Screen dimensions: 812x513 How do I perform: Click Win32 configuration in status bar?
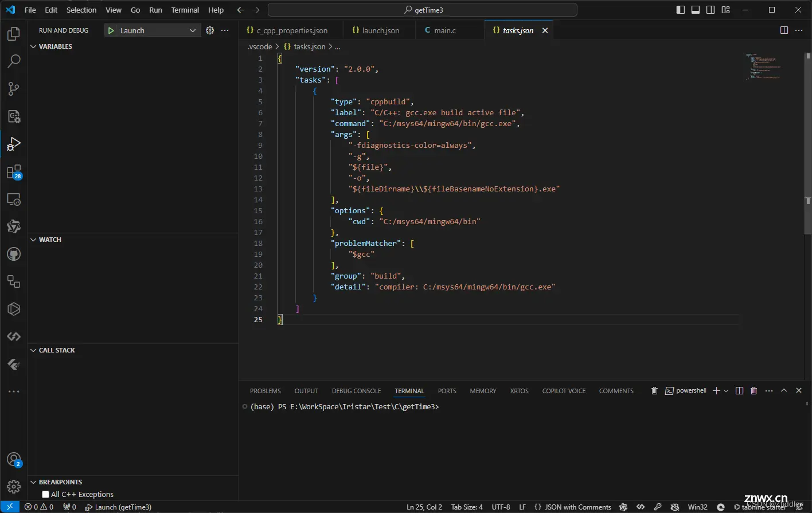click(697, 507)
